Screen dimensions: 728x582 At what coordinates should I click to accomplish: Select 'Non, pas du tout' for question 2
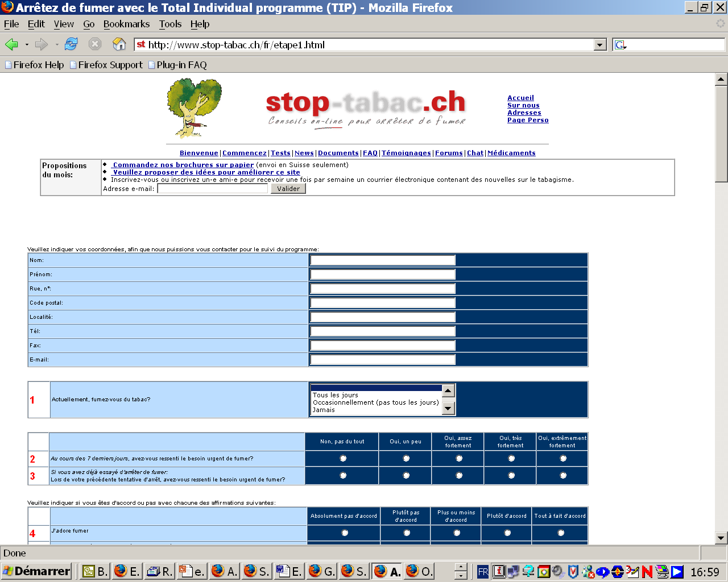[343, 458]
